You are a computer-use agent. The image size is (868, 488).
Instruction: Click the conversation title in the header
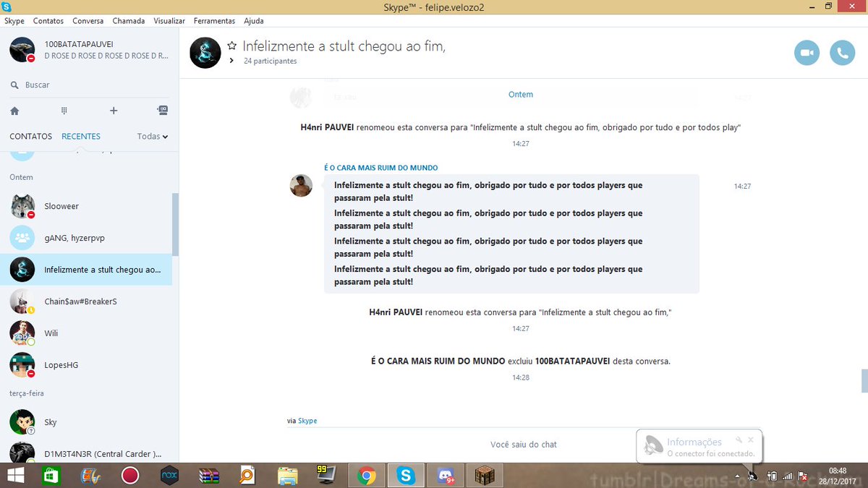[344, 46]
